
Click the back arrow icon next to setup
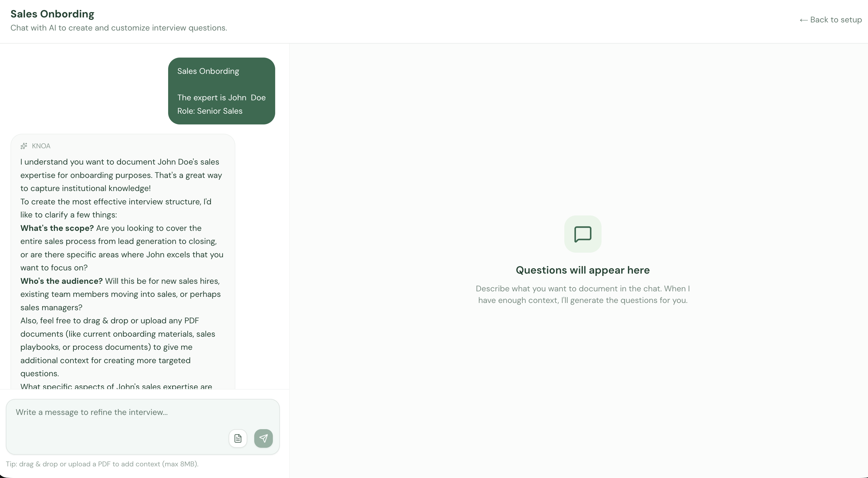coord(804,20)
